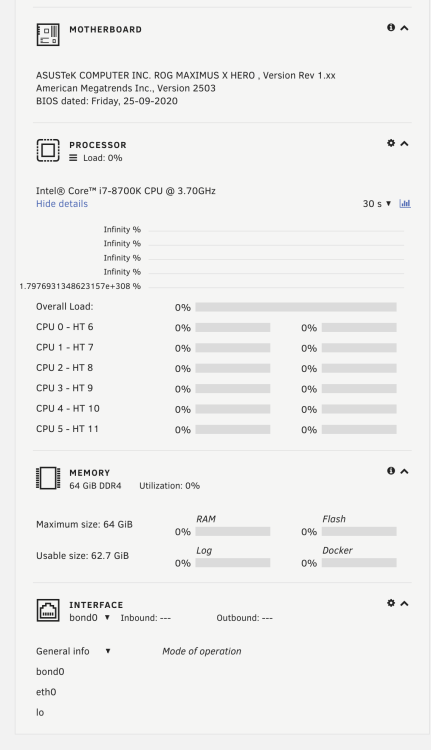Open the bond0 interface dropdown
This screenshot has height=750, width=431.
pyautogui.click(x=89, y=618)
